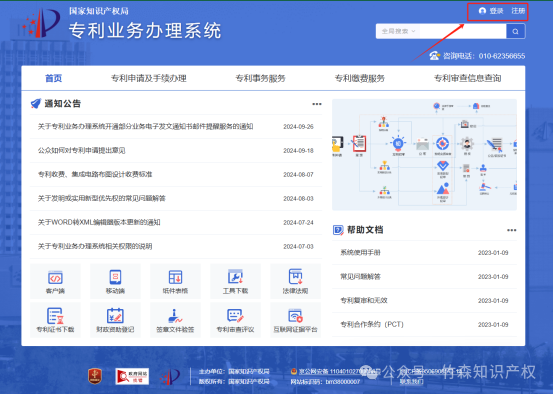Open notice 关于专利业务办理系统相关权限的说明
The width and height of the screenshot is (554, 394).
click(95, 246)
